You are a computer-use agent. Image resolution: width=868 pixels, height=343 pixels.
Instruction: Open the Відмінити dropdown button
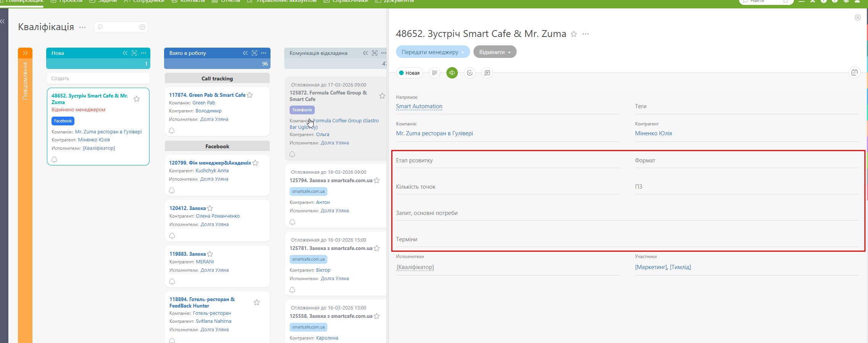coord(495,52)
